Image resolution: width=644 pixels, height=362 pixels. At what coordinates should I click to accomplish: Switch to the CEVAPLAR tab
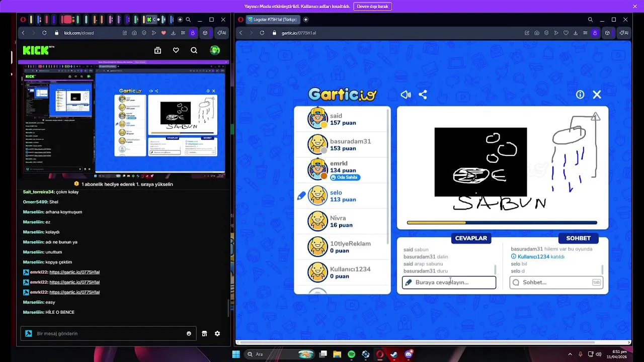point(471,238)
